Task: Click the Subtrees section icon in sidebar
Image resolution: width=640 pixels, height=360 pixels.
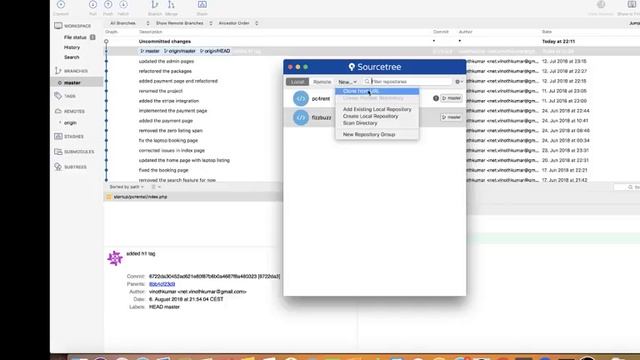Action: [58, 167]
